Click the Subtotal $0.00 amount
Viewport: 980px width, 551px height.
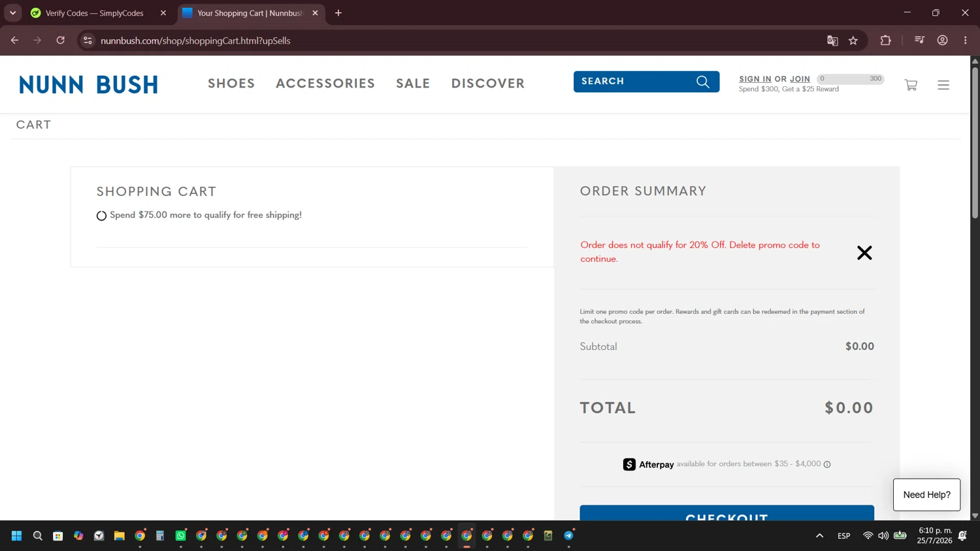tap(859, 347)
